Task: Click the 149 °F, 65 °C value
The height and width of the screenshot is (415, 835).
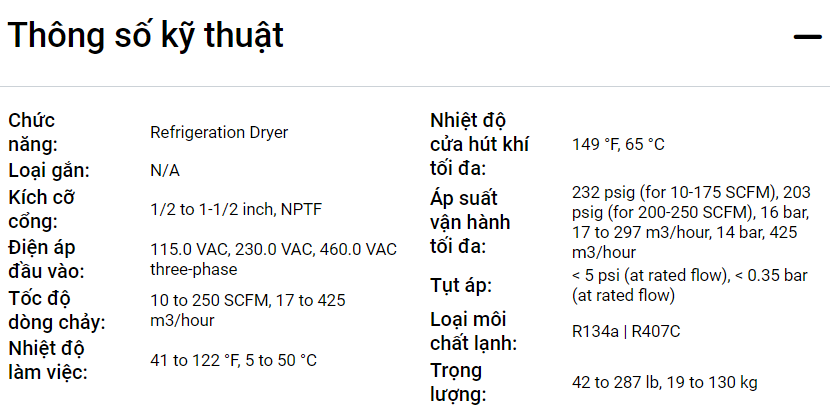Action: [618, 145]
